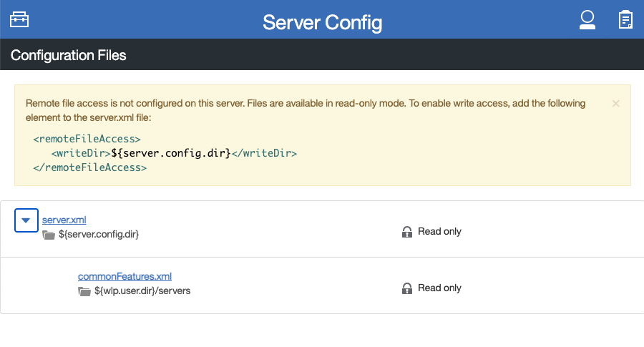The image size is (644, 347).
Task: Open the commonFeatures.xml file link
Action: pyautogui.click(x=125, y=276)
